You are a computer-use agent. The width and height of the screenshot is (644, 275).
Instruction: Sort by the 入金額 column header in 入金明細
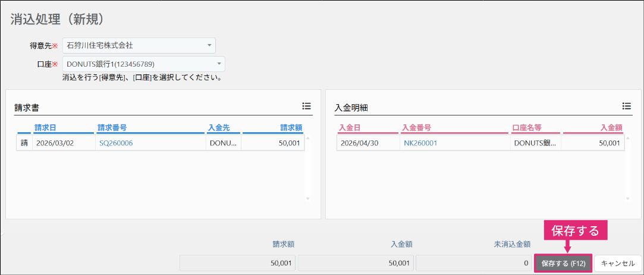point(593,128)
